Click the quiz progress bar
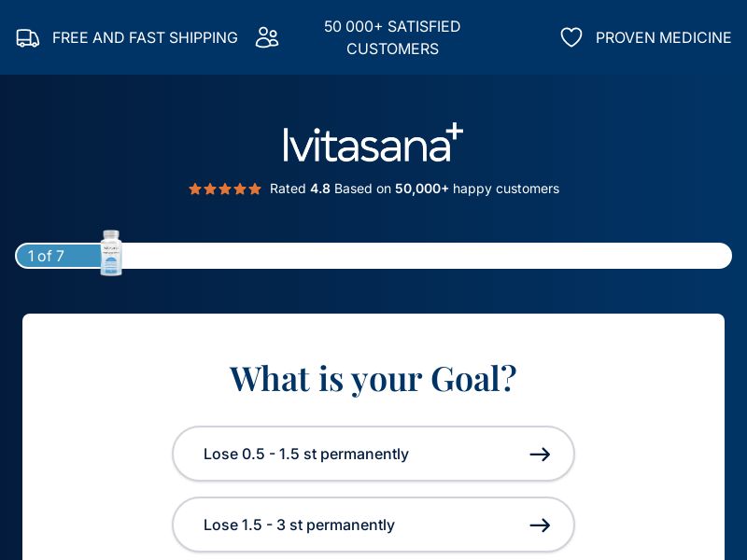This screenshot has height=560, width=747. pyautogui.click(x=373, y=256)
